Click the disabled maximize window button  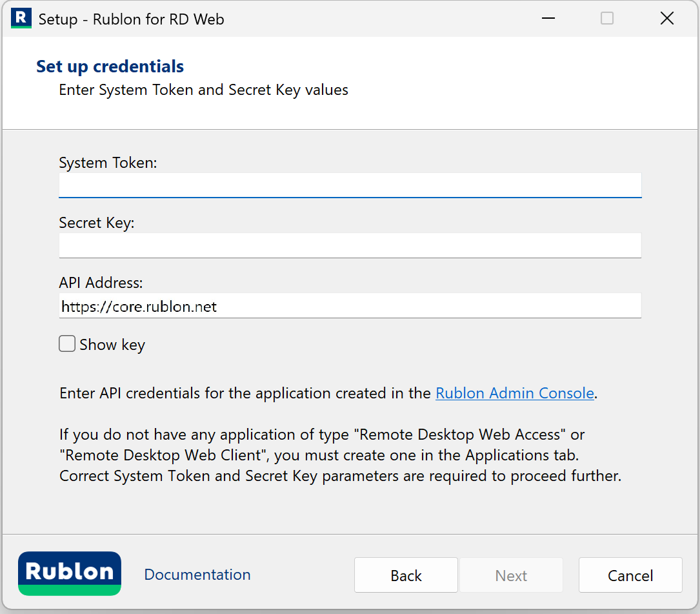click(607, 19)
